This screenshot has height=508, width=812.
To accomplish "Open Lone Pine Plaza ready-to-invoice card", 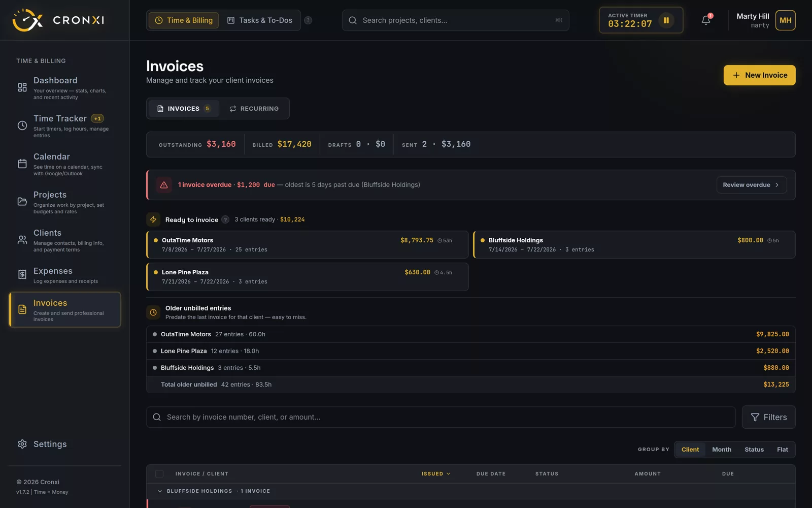I will point(307,276).
